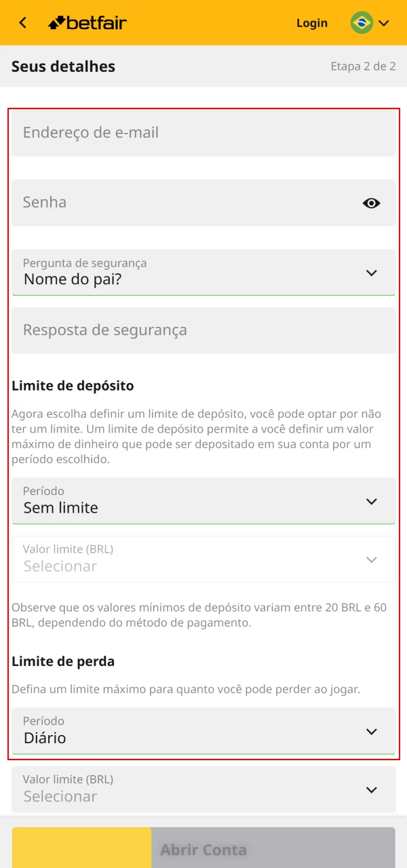Toggle the language menu via flag dropdown
The height and width of the screenshot is (868, 407).
385,22
